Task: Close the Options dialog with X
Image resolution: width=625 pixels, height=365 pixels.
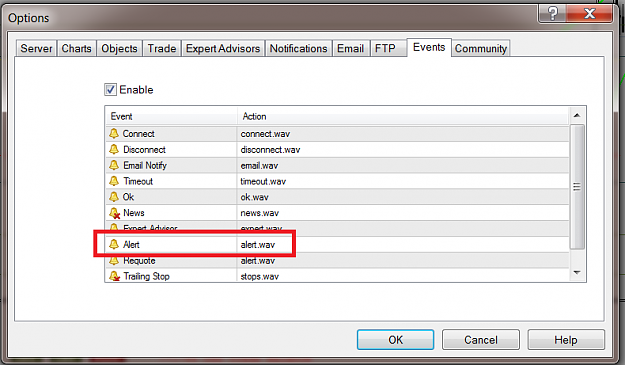Action: click(590, 14)
